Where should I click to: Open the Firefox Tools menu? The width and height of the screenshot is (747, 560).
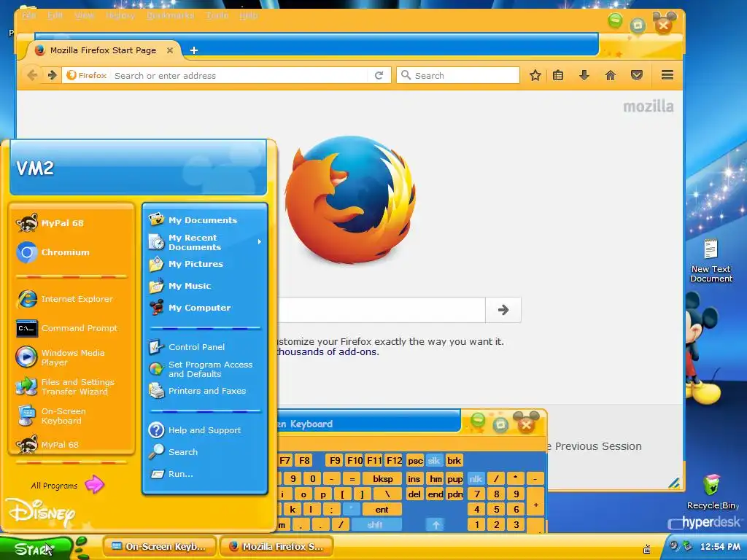point(217,15)
